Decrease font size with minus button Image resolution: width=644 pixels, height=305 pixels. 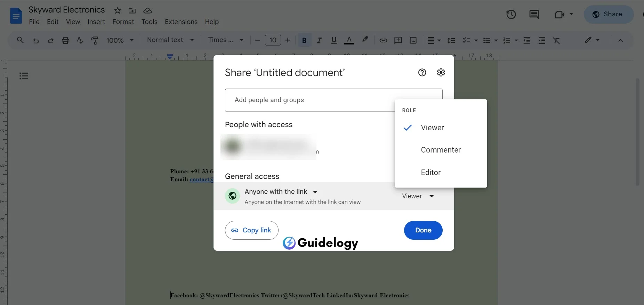pos(258,40)
